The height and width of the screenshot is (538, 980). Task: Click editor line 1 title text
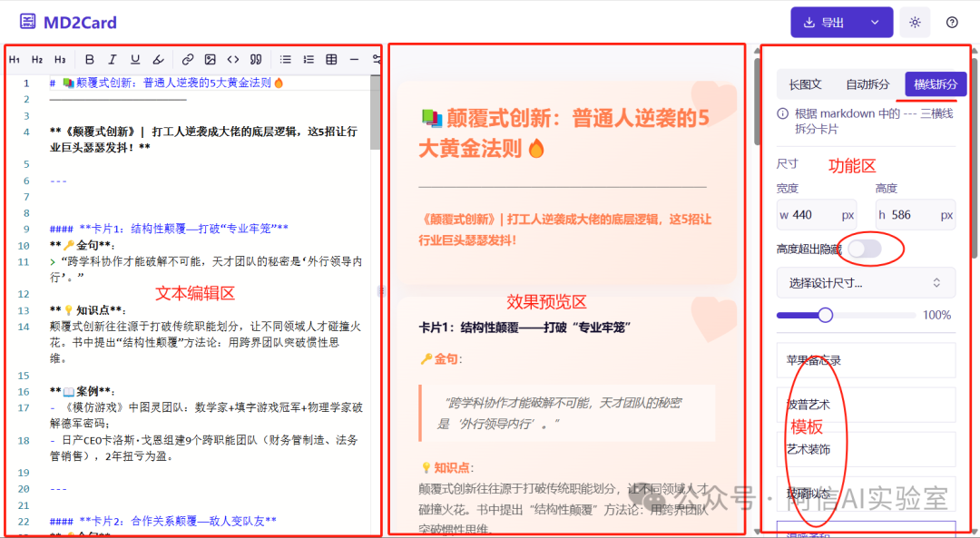click(x=167, y=83)
